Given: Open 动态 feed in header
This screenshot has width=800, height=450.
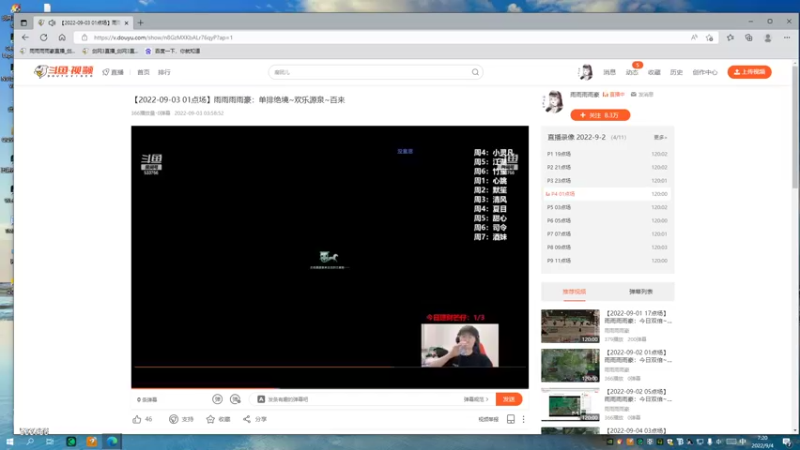Looking at the screenshot, I should [632, 72].
